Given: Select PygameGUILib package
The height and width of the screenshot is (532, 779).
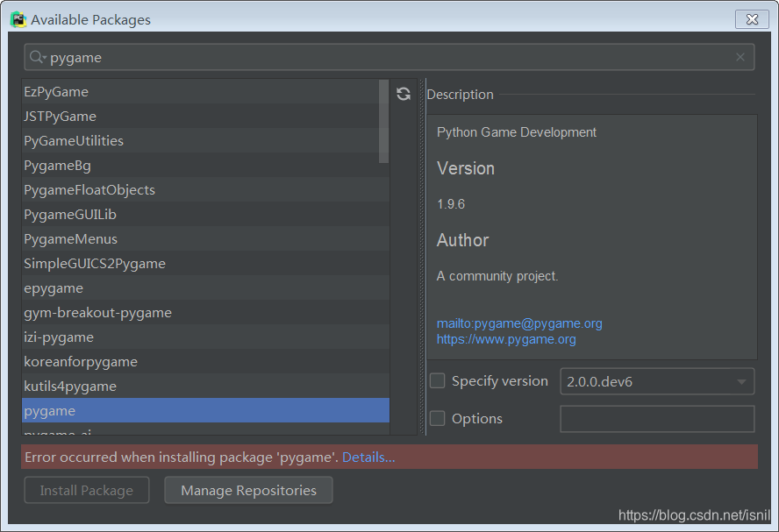Looking at the screenshot, I should (x=205, y=215).
